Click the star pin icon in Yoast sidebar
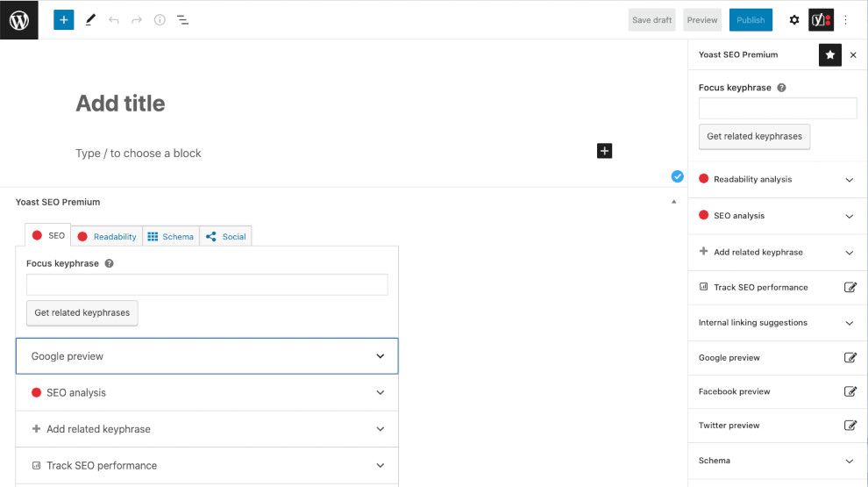The height and width of the screenshot is (487, 868). [829, 55]
